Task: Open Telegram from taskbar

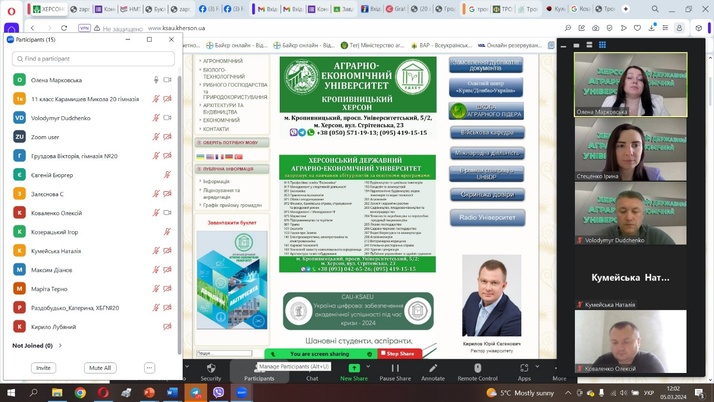Action: coord(195,392)
